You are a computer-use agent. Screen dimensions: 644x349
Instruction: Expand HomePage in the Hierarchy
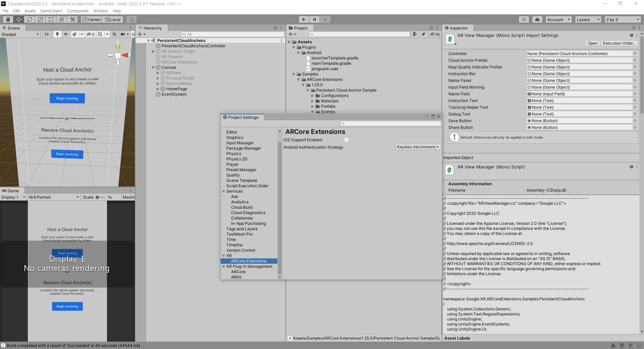click(x=158, y=89)
